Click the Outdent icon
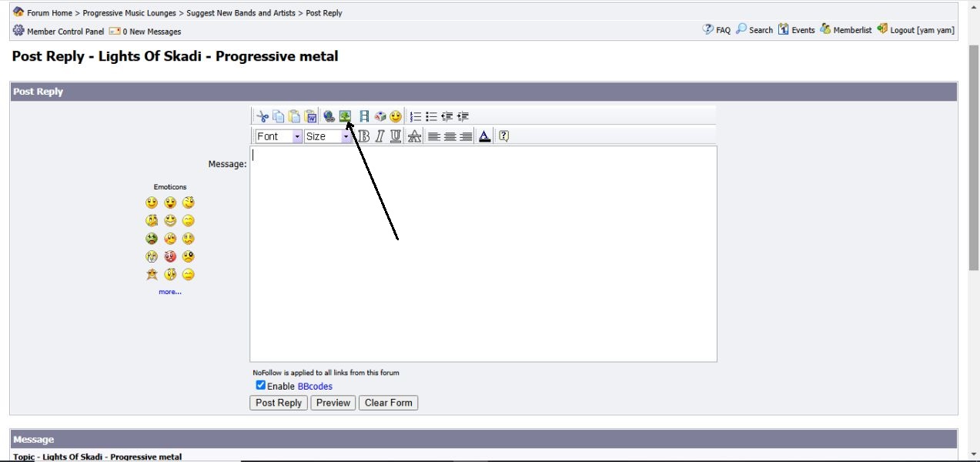Image resolution: width=980 pixels, height=462 pixels. pyautogui.click(x=447, y=116)
